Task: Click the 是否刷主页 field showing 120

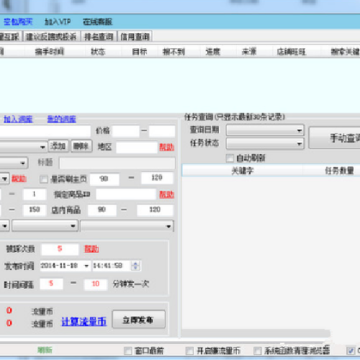Action: tap(157, 178)
